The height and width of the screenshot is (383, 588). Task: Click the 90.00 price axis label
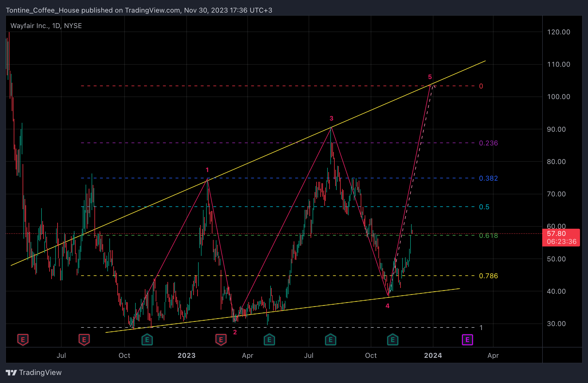557,129
